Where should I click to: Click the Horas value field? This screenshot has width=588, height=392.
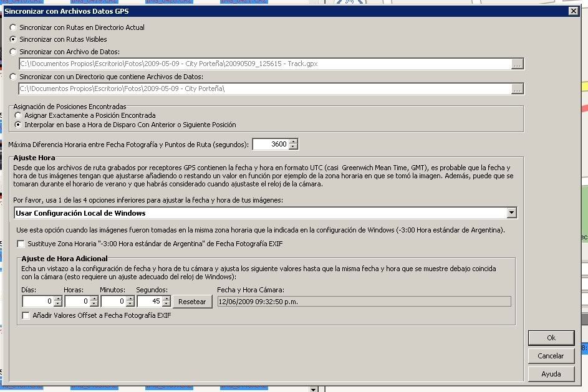click(77, 301)
